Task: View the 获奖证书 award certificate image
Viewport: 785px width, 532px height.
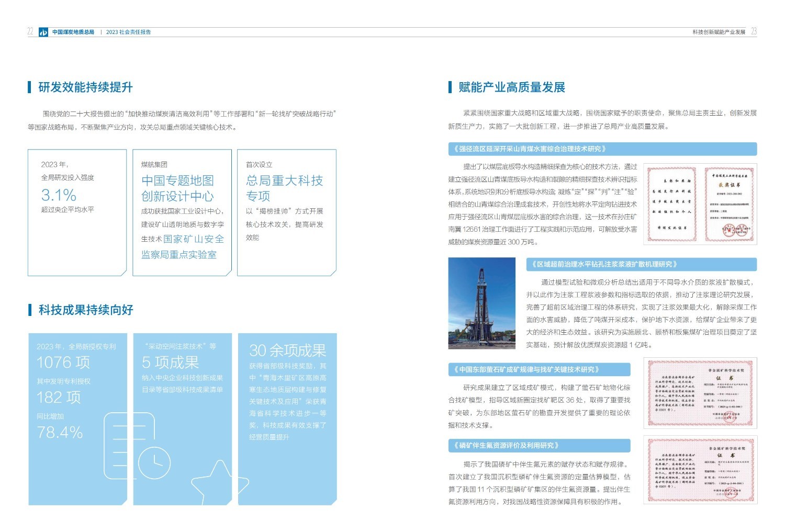Action: click(x=729, y=203)
